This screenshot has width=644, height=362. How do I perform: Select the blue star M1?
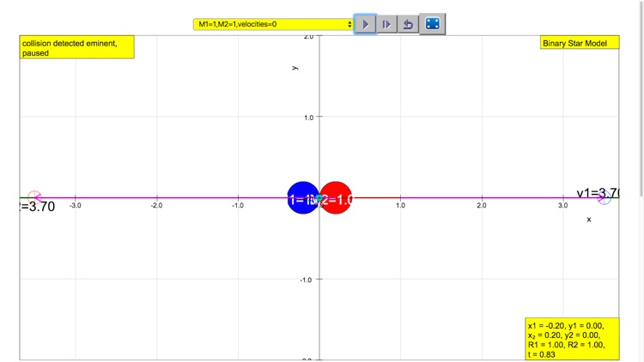[302, 198]
